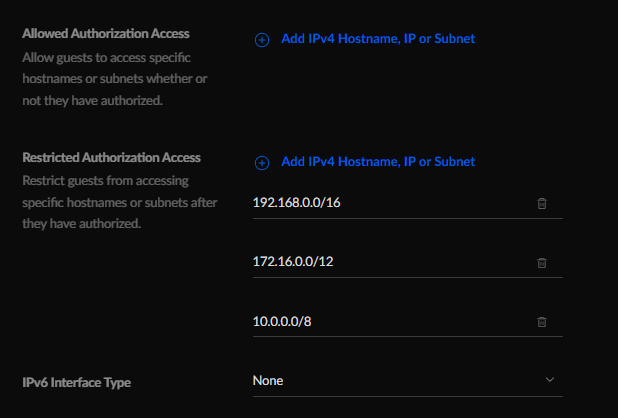Click the text 'Restrict guests from accessing'
Image resolution: width=618 pixels, height=418 pixels.
tap(106, 181)
